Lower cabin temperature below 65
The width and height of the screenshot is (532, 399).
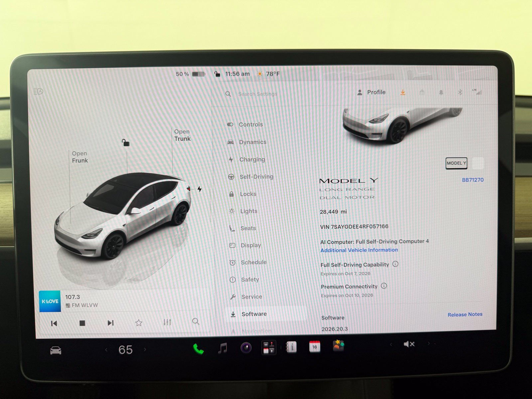(106, 350)
